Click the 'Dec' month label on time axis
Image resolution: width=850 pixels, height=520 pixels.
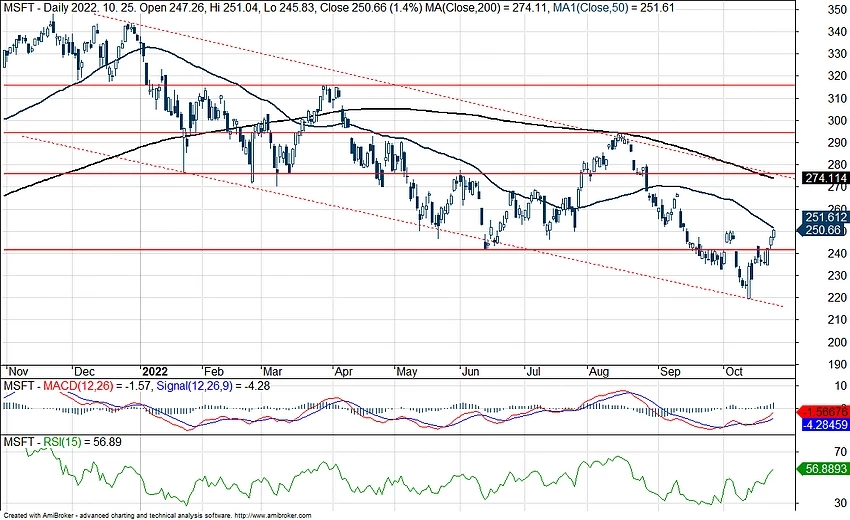(85, 371)
